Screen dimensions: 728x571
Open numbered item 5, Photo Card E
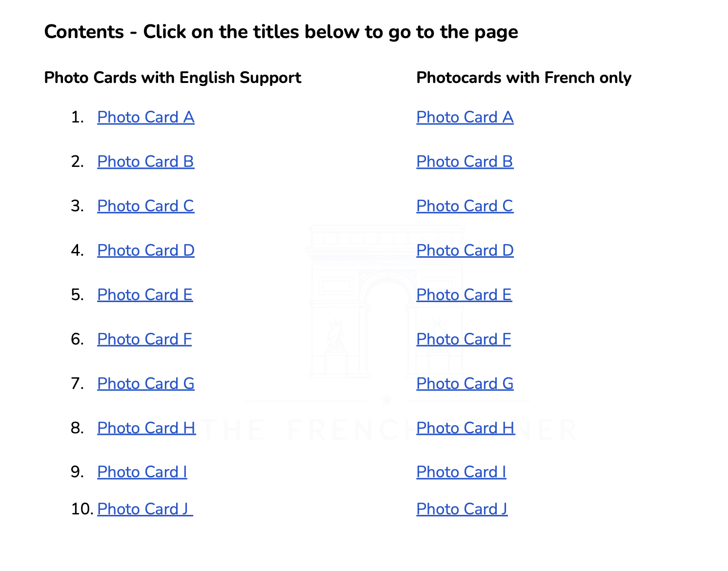pyautogui.click(x=145, y=295)
